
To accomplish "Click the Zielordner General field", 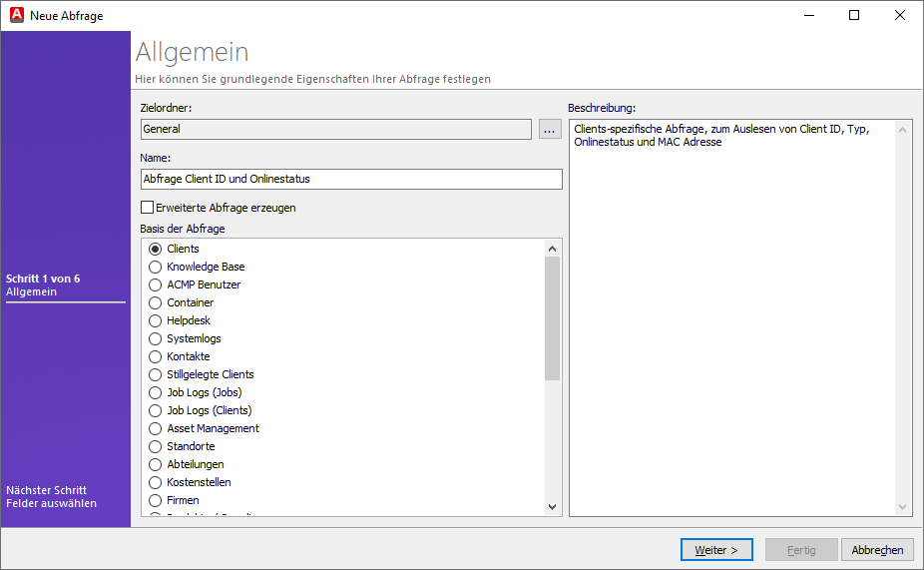I will 336,129.
